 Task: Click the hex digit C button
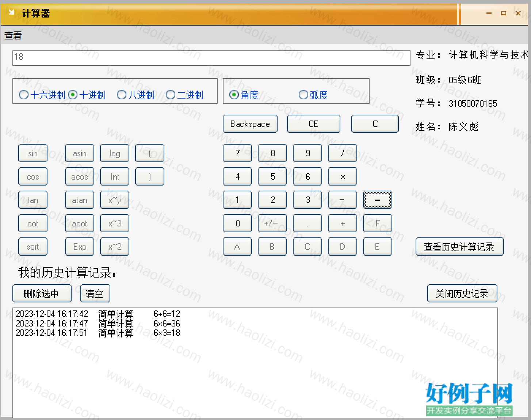point(307,247)
